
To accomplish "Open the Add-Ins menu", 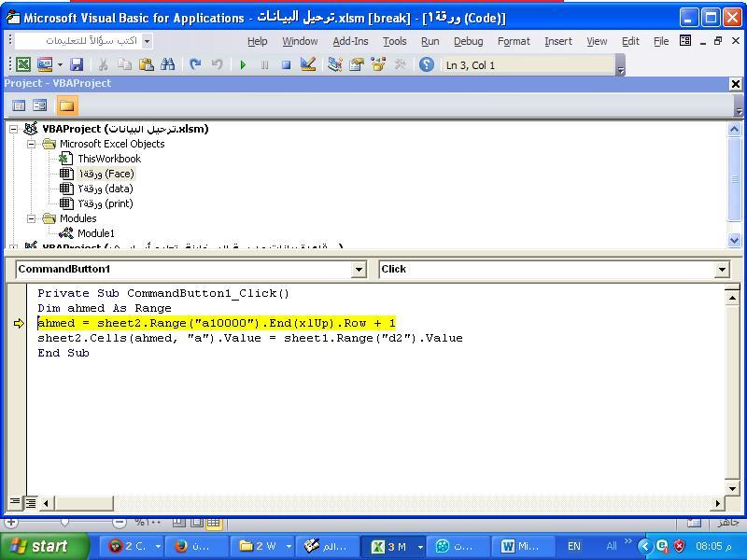I will pyautogui.click(x=350, y=41).
